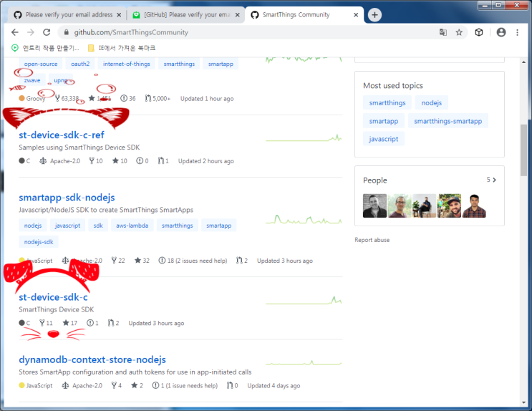Open 18 issues need help link
The width and height of the screenshot is (532, 411).
pos(193,261)
